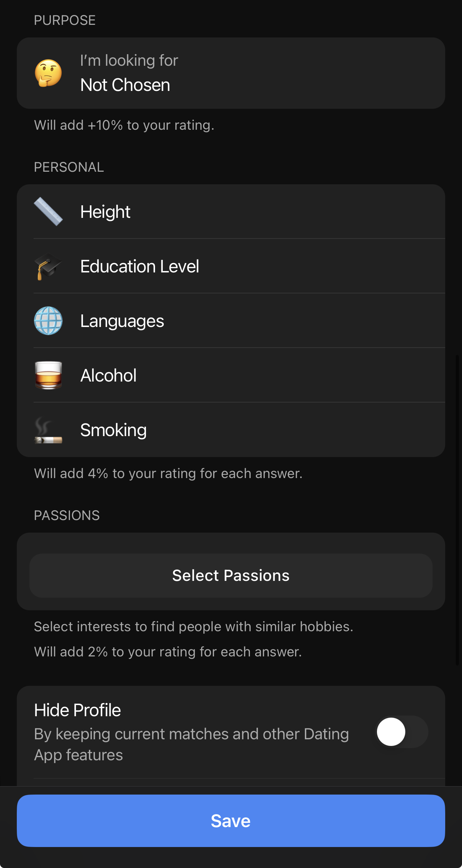Click the Hide Profile label text
This screenshot has width=462, height=868.
(77, 710)
